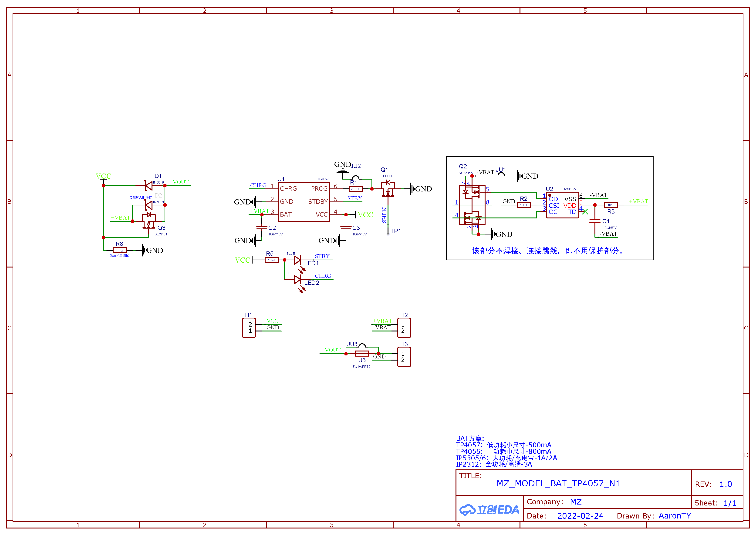Click the TP1 test point
Image resolution: width=756 pixels, height=535 pixels.
tap(388, 234)
